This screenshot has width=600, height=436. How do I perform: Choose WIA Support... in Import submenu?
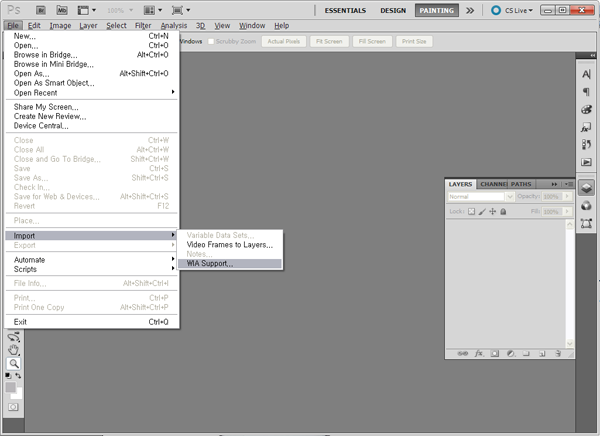tap(230, 263)
